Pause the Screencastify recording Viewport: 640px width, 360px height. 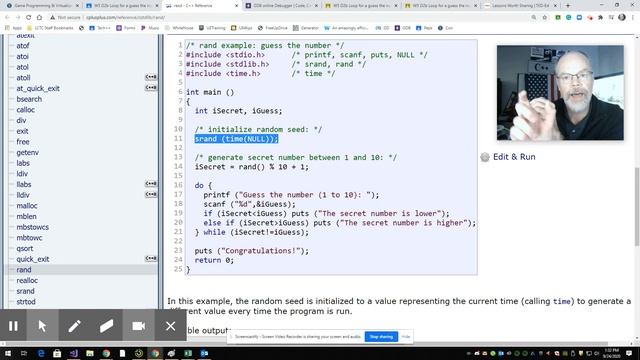13,326
